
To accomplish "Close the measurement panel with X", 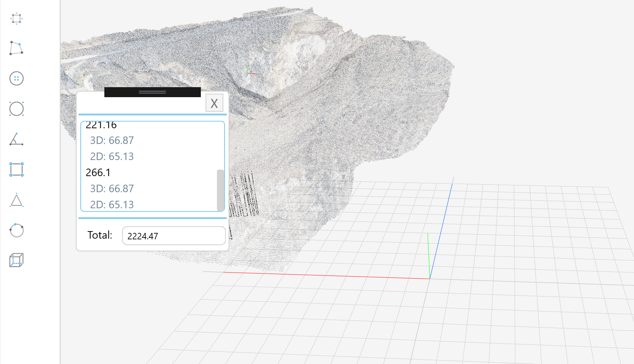I will (214, 103).
